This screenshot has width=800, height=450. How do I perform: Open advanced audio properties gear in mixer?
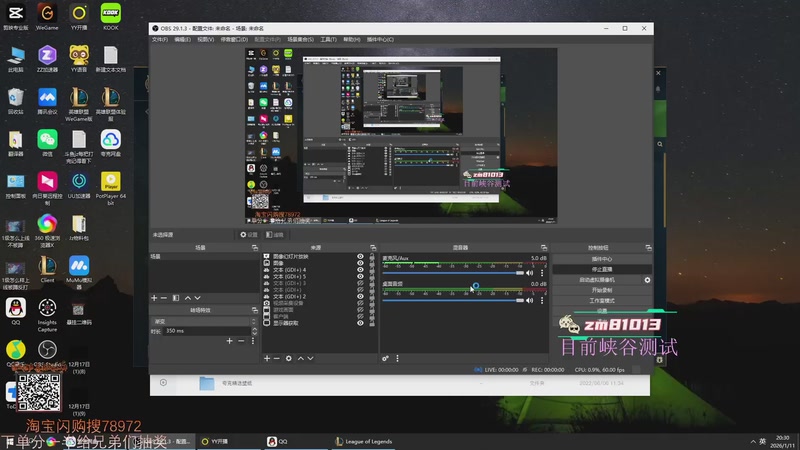[385, 357]
